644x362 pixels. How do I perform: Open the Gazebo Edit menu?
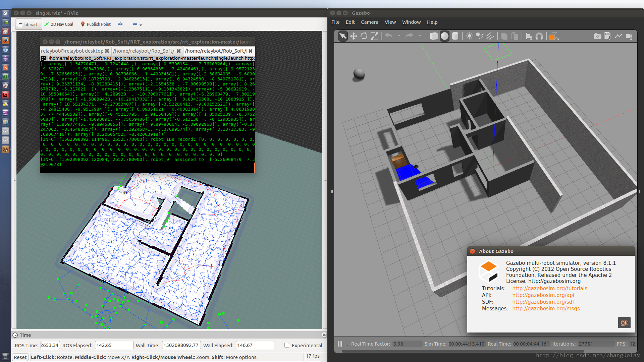(350, 22)
